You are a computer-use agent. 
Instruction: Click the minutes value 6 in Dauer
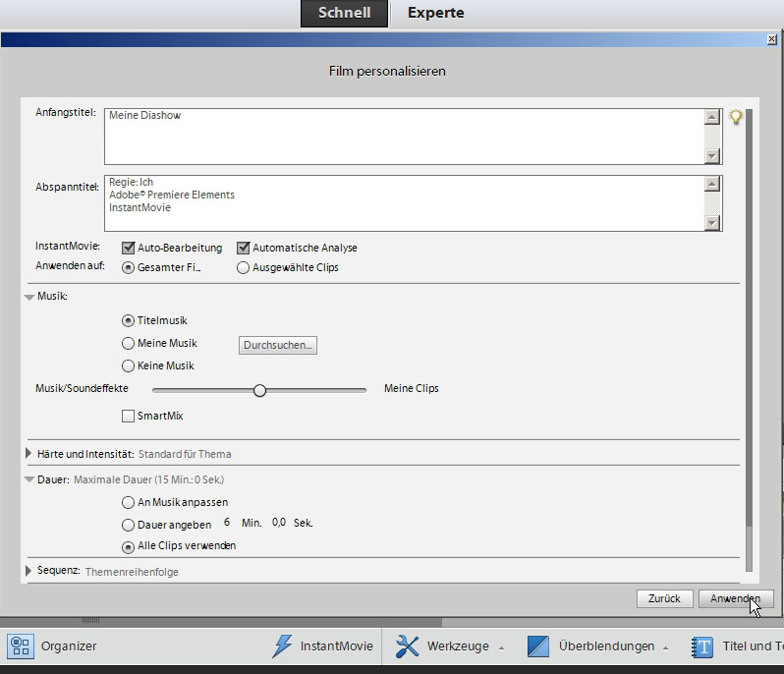pyautogui.click(x=227, y=522)
